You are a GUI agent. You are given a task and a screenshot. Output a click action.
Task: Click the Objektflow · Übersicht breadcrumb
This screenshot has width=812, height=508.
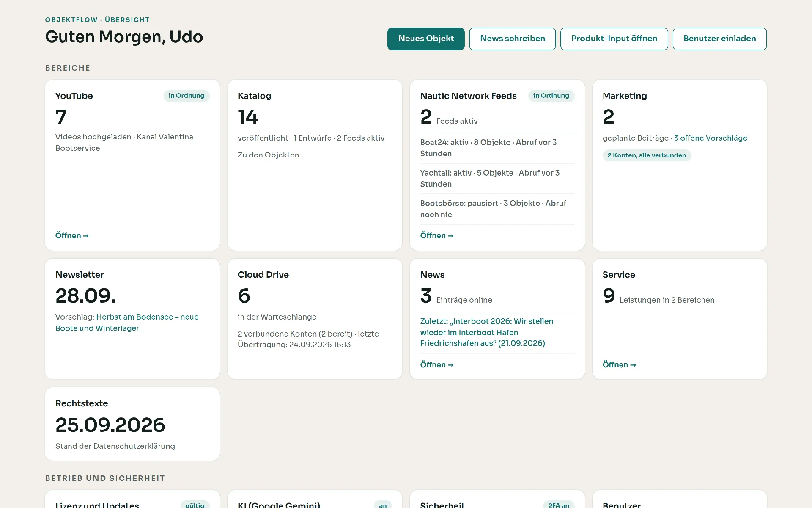pos(97,19)
